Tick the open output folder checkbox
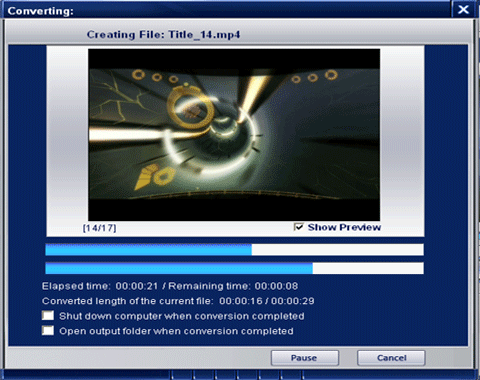 click(48, 331)
